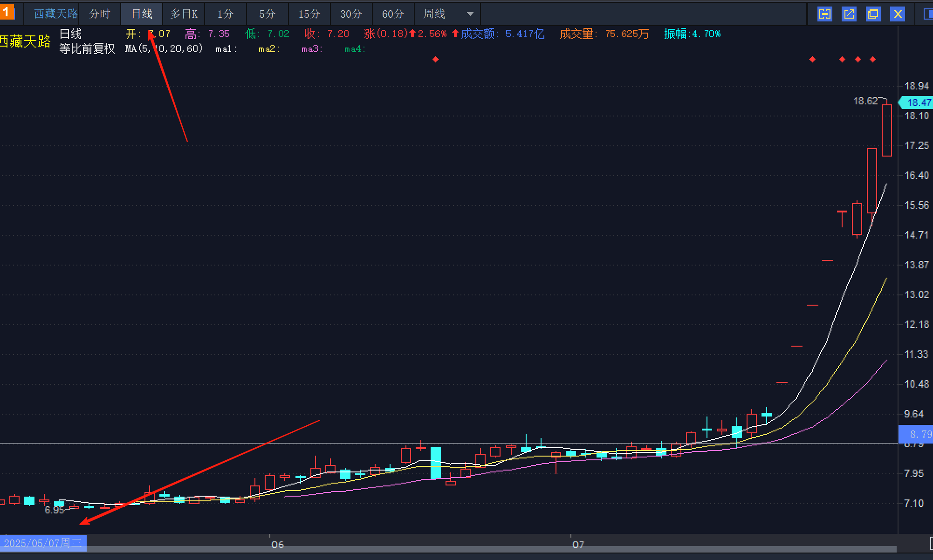Viewport: 933px width, 560px height.
Task: Click the 2025/05/07周三 date label
Action: point(43,543)
